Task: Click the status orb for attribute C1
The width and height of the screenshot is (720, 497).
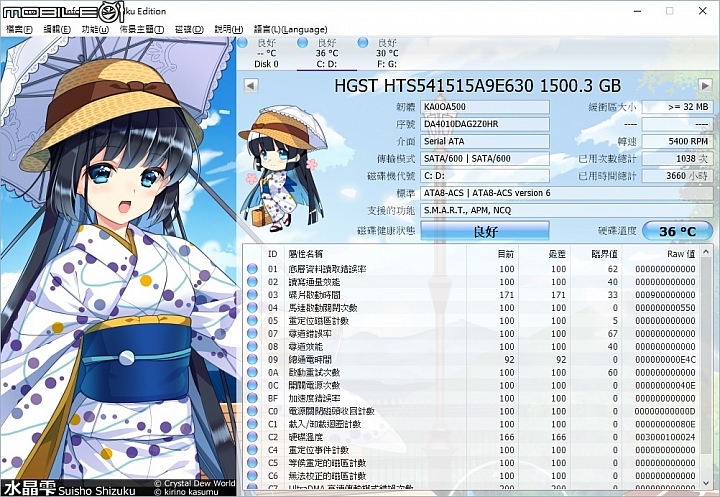Action: [252, 424]
